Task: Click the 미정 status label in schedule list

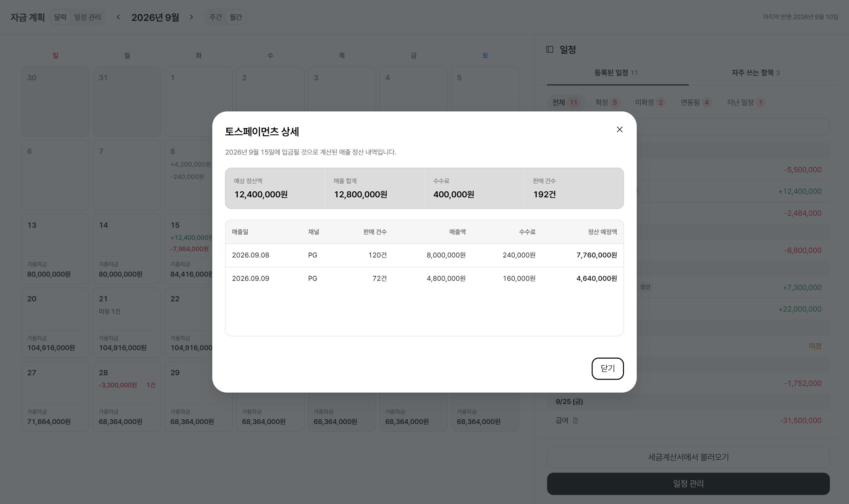Action: [815, 346]
